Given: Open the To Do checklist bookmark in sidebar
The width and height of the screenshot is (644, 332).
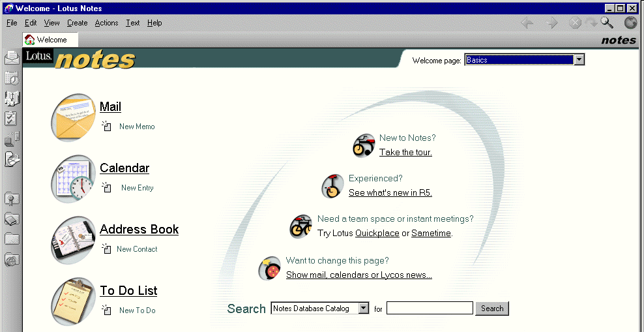Looking at the screenshot, I should click(10, 118).
